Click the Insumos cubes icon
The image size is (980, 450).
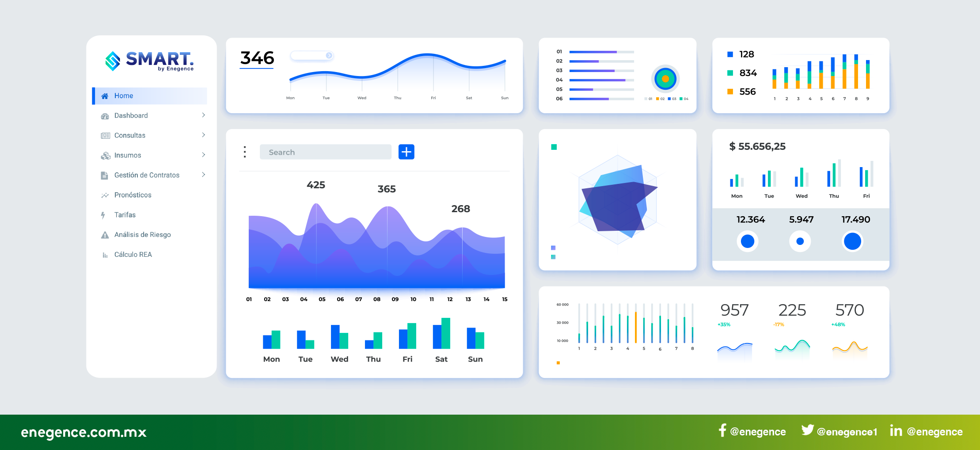[x=105, y=156]
